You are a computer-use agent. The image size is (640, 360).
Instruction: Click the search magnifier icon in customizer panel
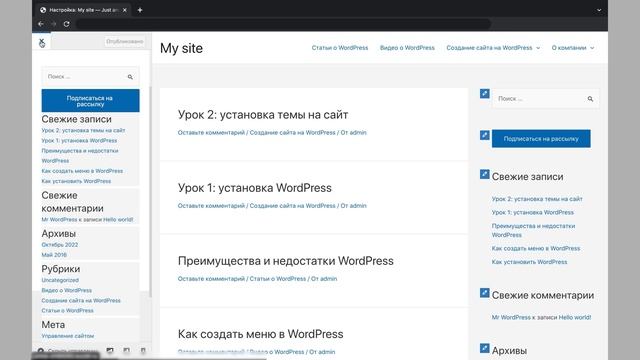pyautogui.click(x=130, y=77)
